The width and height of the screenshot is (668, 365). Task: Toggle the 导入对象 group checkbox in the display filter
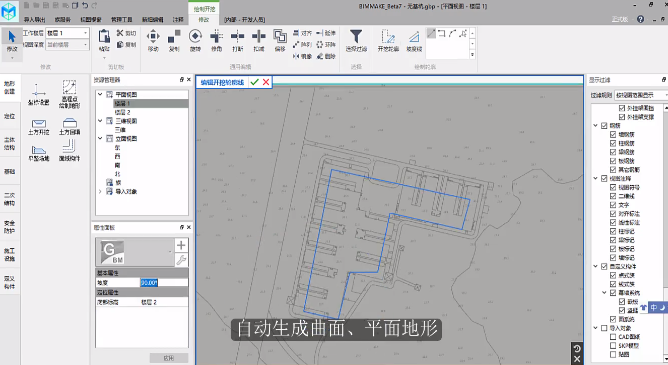[x=604, y=328]
